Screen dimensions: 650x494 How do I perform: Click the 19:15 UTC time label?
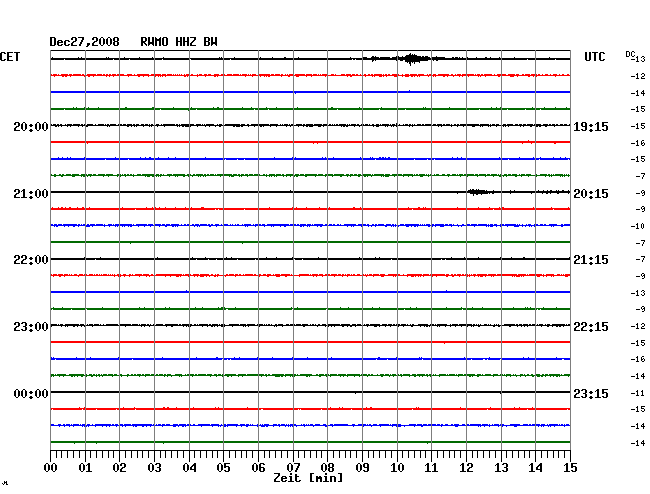pyautogui.click(x=591, y=127)
